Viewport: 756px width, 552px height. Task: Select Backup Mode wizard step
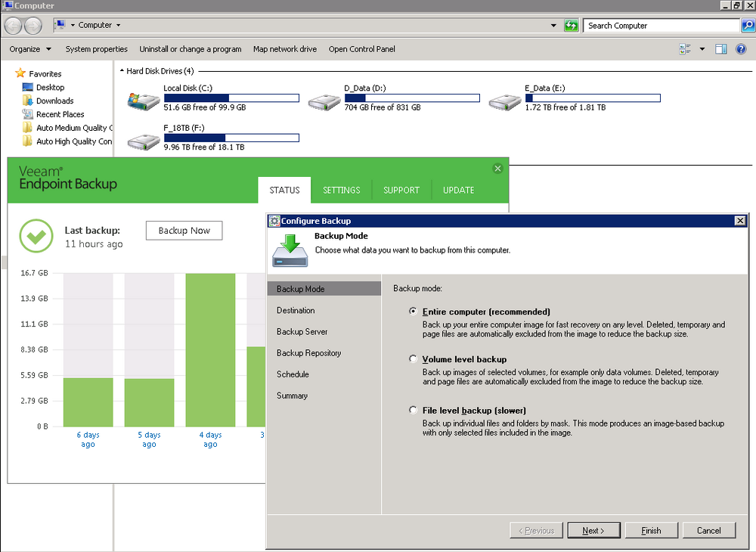[x=324, y=289]
